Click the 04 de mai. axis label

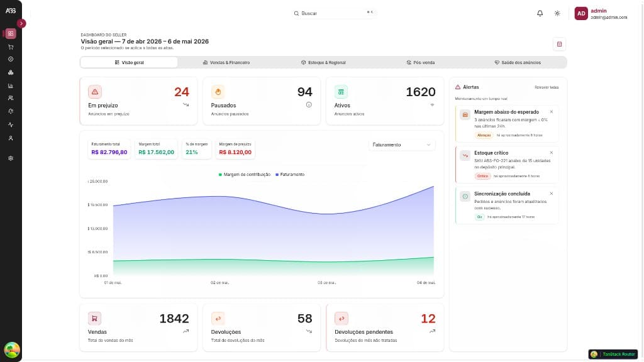pos(426,283)
